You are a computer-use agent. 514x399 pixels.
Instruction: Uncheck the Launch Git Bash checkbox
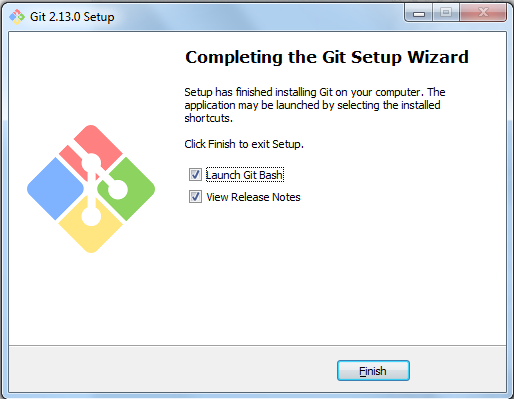pos(195,174)
